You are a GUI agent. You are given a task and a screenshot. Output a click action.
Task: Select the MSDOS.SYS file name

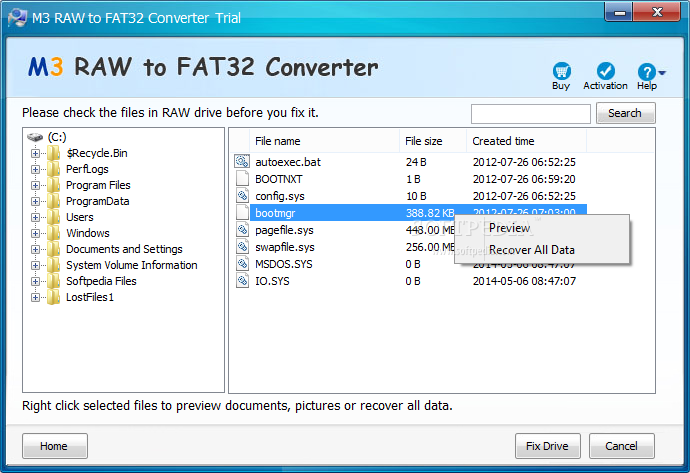[x=284, y=264]
